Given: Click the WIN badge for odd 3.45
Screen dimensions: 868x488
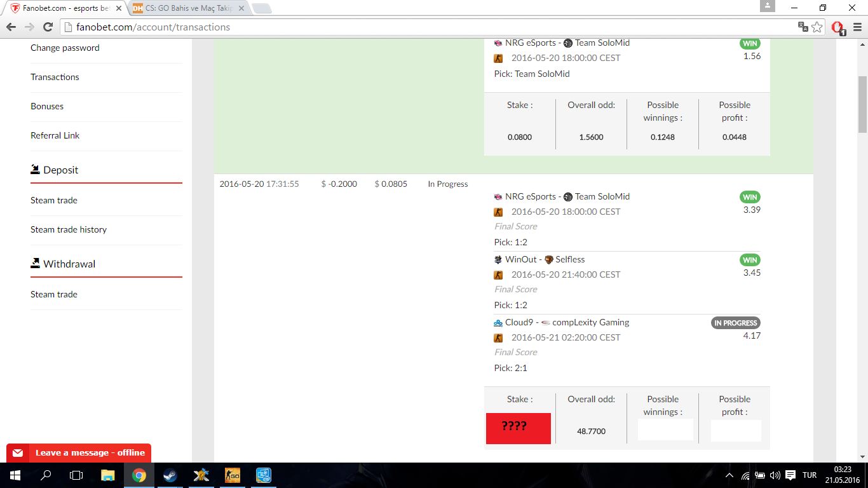Looking at the screenshot, I should coord(750,260).
